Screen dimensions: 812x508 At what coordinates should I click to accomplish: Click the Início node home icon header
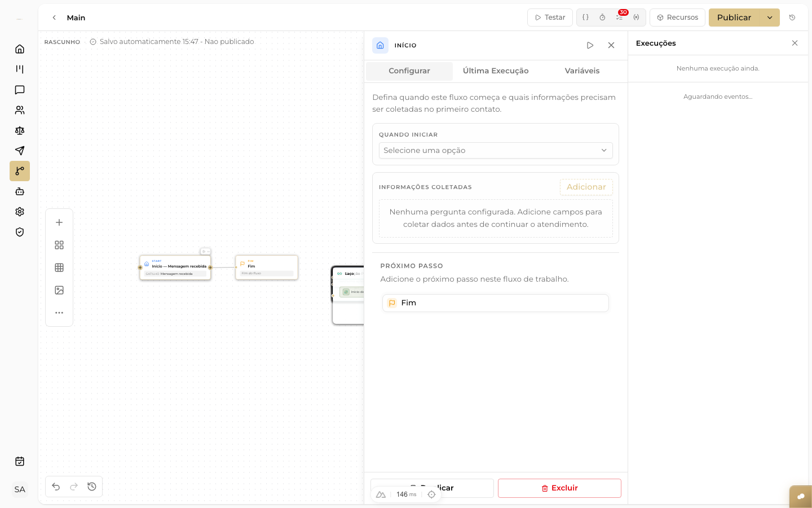click(x=380, y=45)
